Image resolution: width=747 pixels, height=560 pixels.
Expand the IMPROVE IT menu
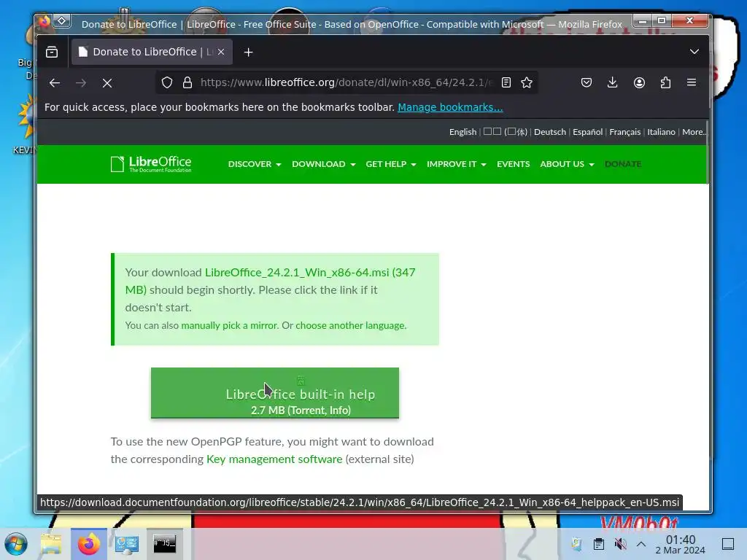tap(457, 164)
